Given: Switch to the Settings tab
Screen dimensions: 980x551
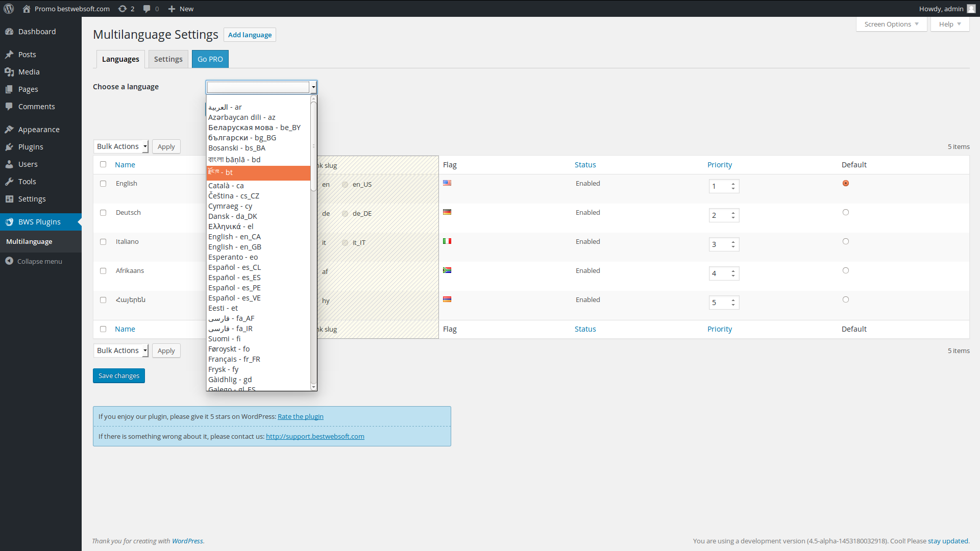Looking at the screenshot, I should coord(168,59).
